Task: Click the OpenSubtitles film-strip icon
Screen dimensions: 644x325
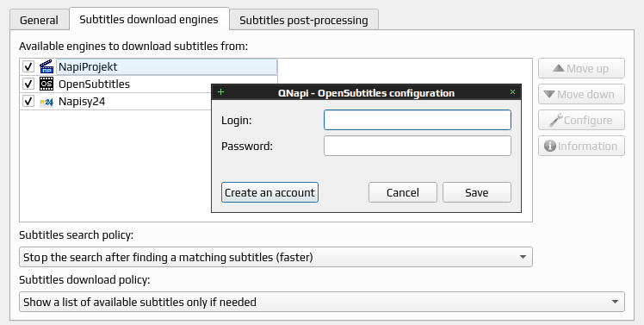Action: click(x=46, y=84)
